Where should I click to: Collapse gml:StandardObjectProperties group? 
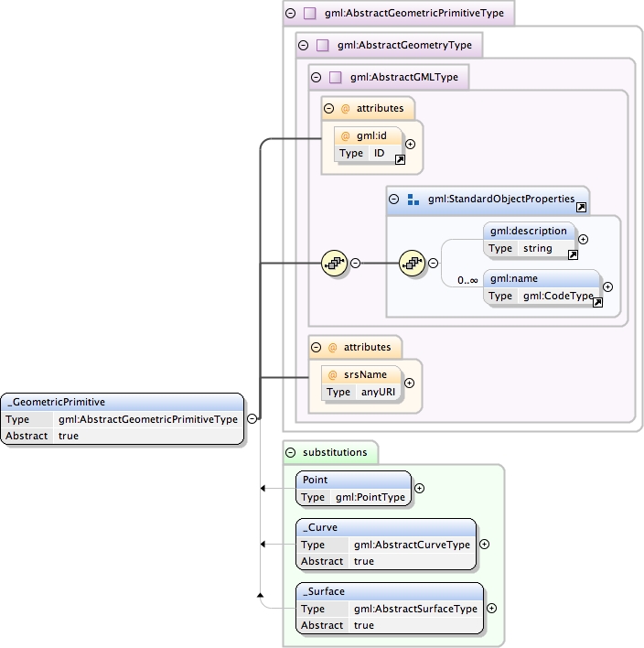pos(394,200)
